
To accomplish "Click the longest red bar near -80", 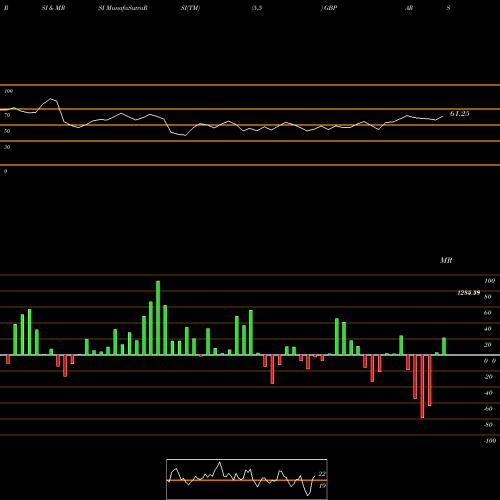I will (x=422, y=386).
